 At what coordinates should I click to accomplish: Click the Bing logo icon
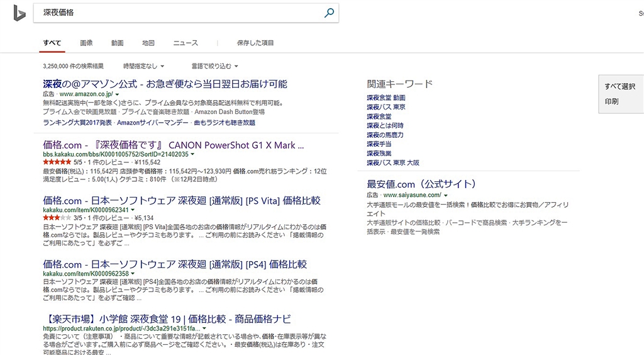pyautogui.click(x=19, y=13)
